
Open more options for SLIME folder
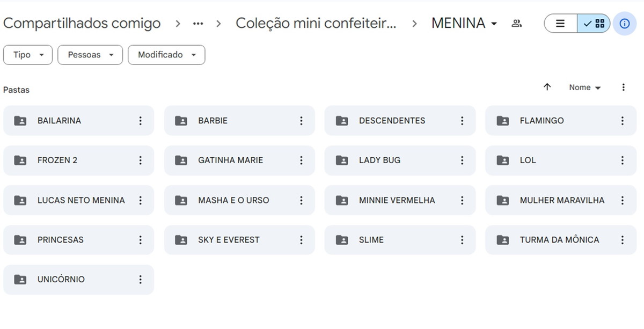(x=462, y=240)
